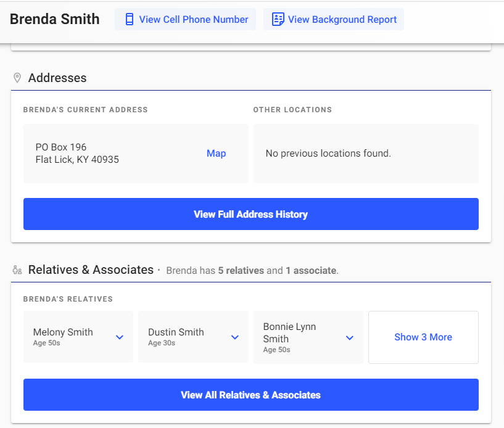This screenshot has height=428, width=504.
Task: Click the map pin icon beside Addresses
Action: 17,78
